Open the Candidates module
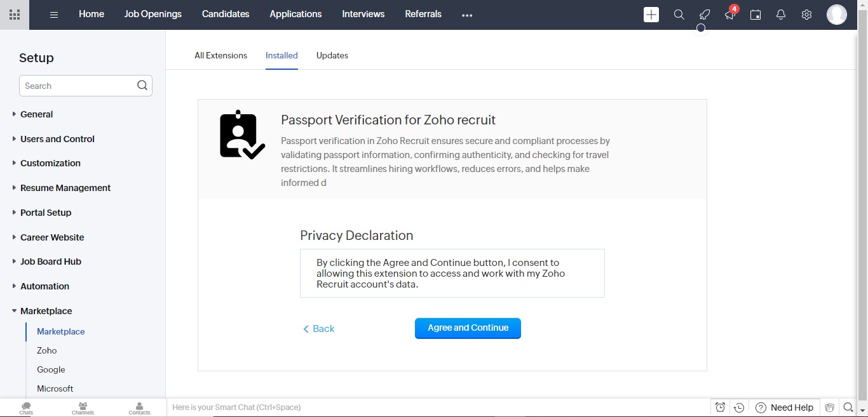 (x=226, y=14)
